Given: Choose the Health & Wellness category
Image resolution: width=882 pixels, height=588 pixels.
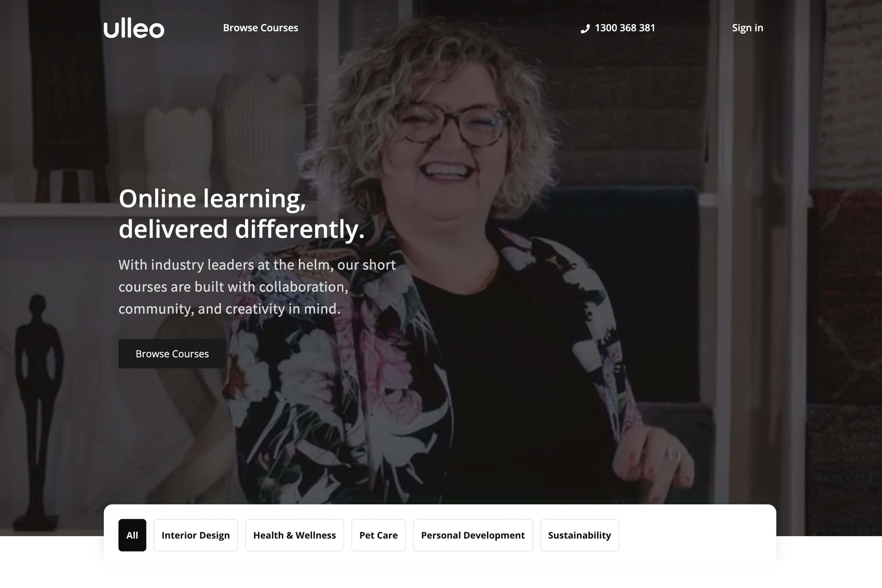Looking at the screenshot, I should point(294,535).
